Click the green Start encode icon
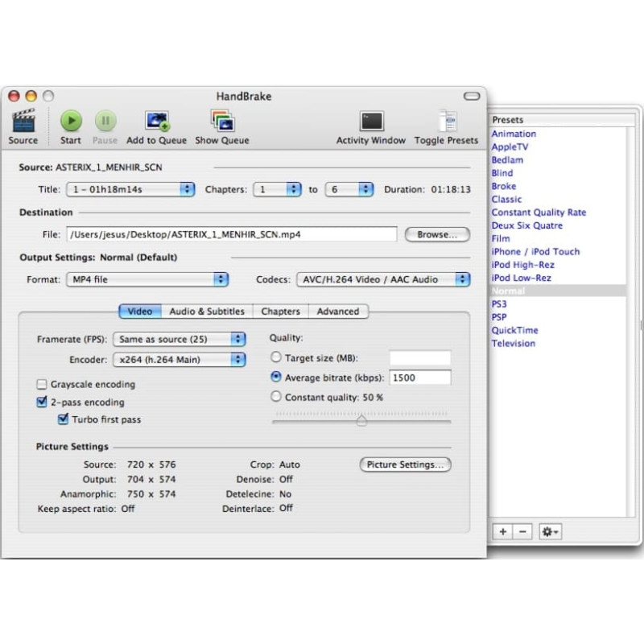Viewport: 644px width, 644px height. pos(71,121)
